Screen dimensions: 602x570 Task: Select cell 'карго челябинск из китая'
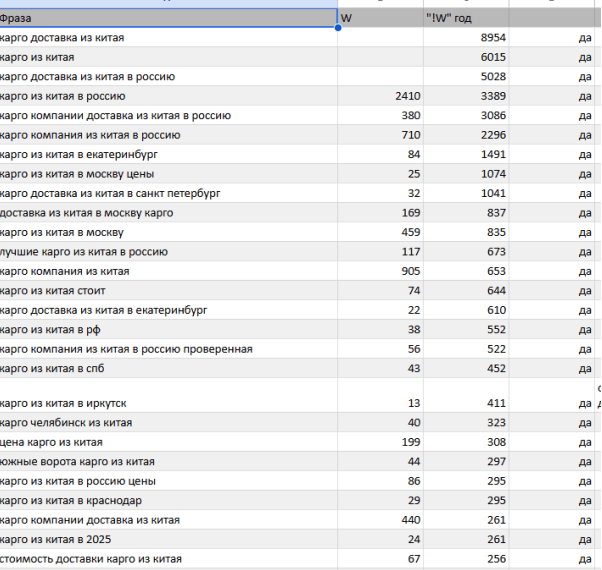click(x=169, y=423)
